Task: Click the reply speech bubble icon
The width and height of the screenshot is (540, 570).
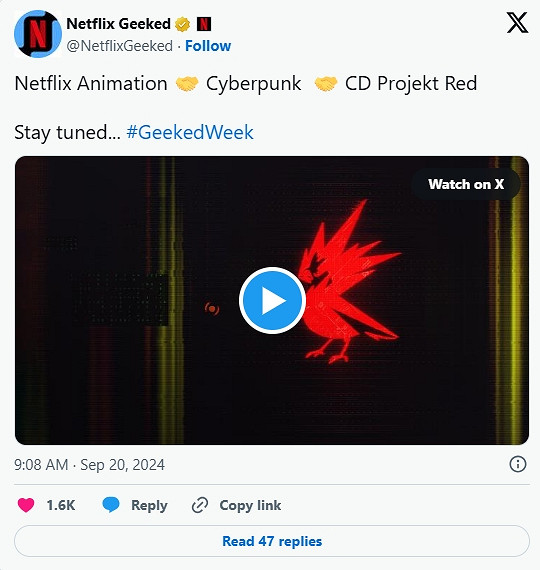Action: (x=111, y=505)
